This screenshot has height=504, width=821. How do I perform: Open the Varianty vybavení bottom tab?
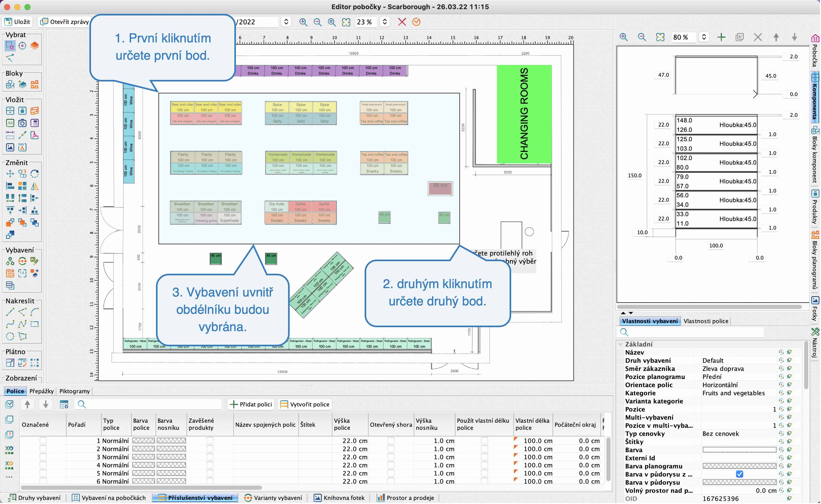pos(274,498)
